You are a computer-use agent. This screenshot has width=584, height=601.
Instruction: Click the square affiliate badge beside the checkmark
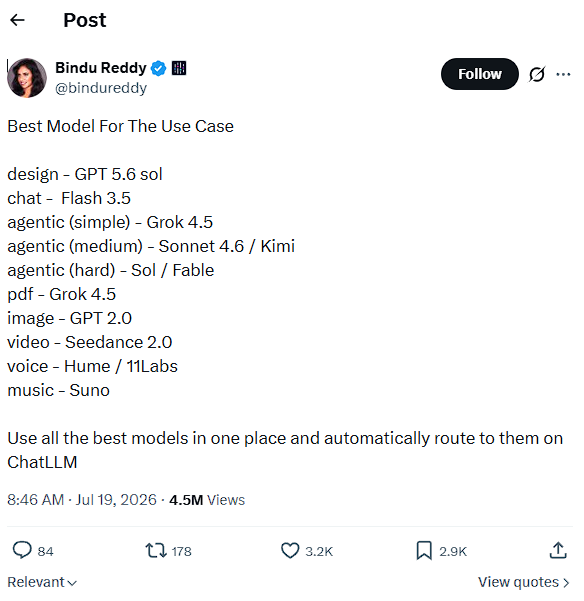tap(179, 68)
